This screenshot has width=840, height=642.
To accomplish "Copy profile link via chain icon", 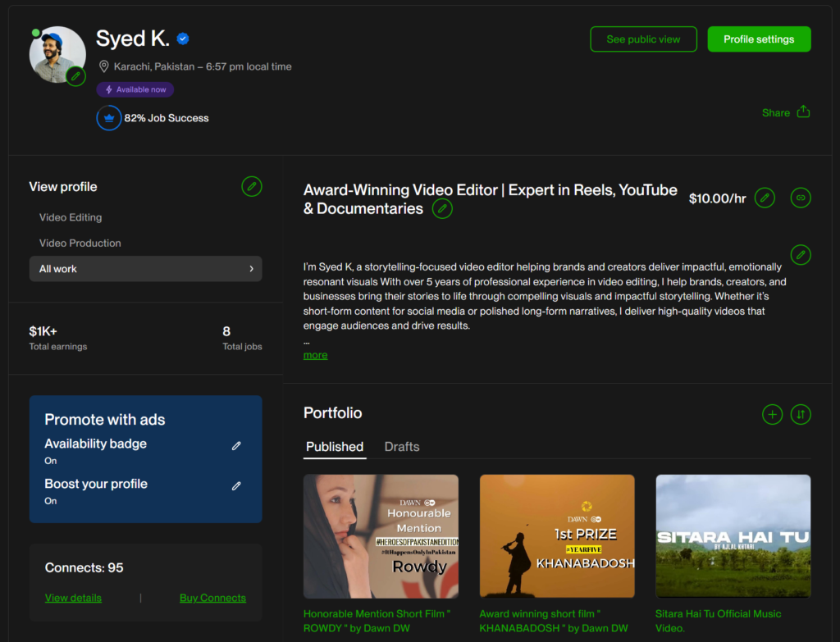I will point(801,198).
